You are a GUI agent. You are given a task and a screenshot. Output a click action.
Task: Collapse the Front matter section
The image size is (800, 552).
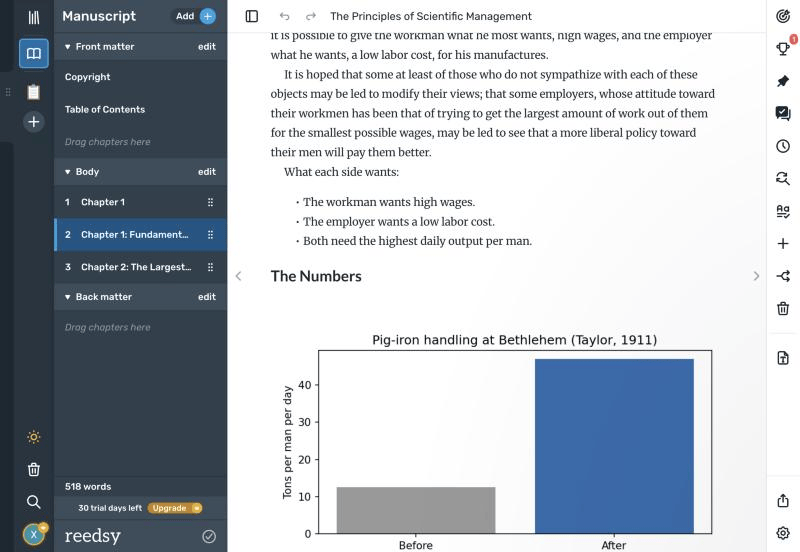[x=67, y=47]
